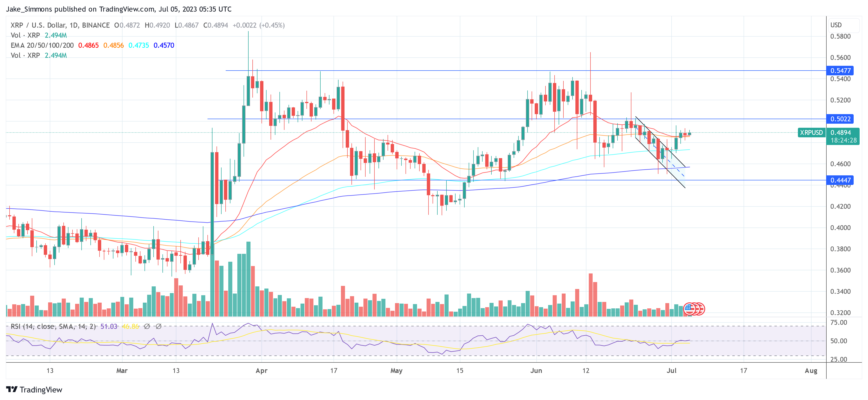Click the current price 0.4894 axis label

point(840,133)
